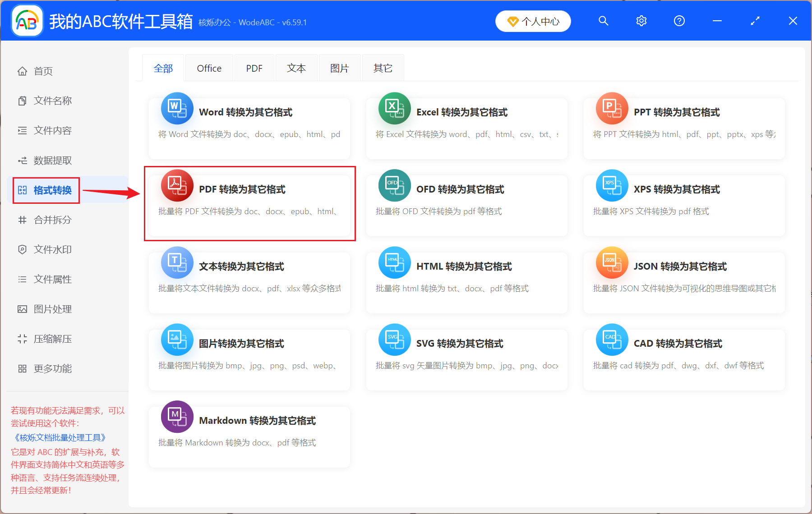Image resolution: width=812 pixels, height=514 pixels.
Task: Click the help question mark icon
Action: (679, 21)
